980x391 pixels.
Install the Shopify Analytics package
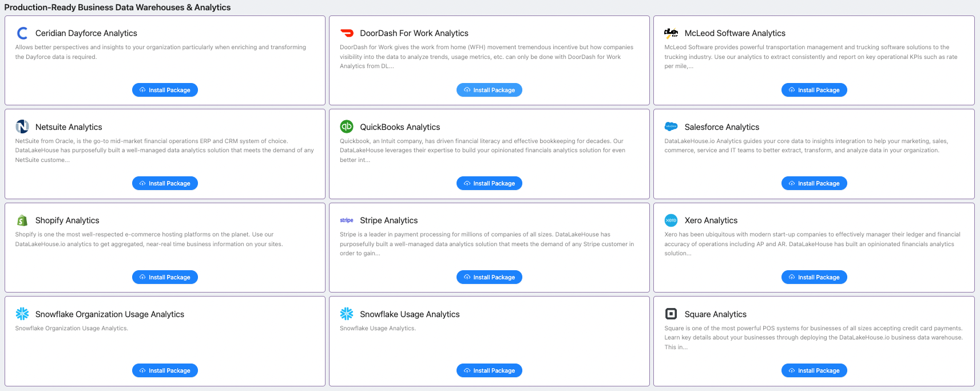pyautogui.click(x=165, y=277)
